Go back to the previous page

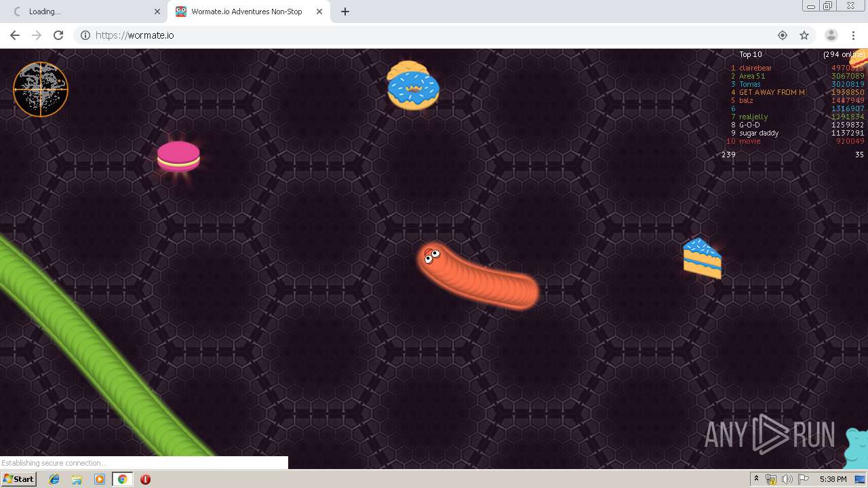(x=15, y=35)
